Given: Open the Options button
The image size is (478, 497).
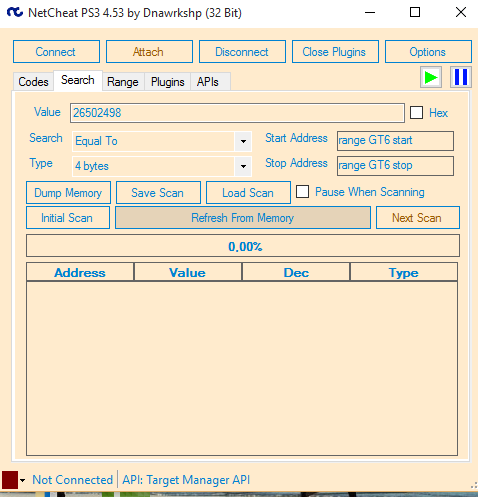Looking at the screenshot, I should coord(428,52).
